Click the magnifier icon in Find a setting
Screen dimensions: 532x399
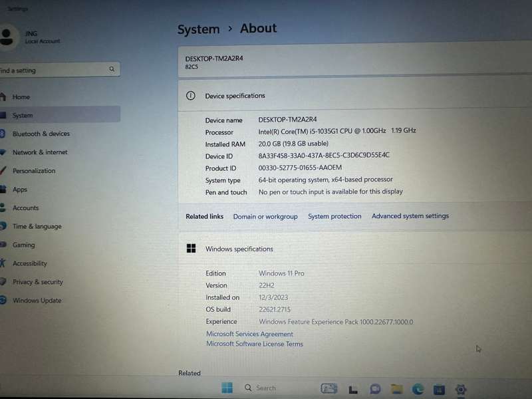click(x=112, y=69)
